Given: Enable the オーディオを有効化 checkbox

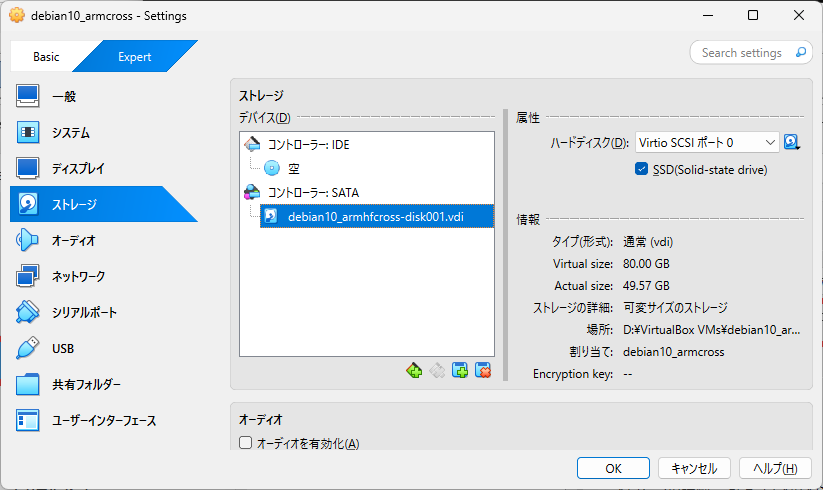Looking at the screenshot, I should click(246, 443).
